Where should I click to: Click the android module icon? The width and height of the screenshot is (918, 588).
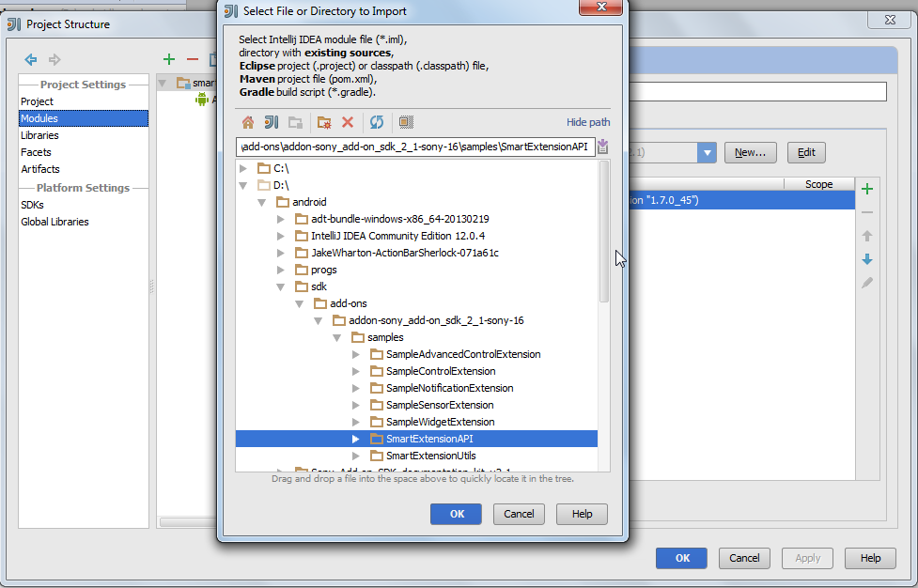point(202,100)
